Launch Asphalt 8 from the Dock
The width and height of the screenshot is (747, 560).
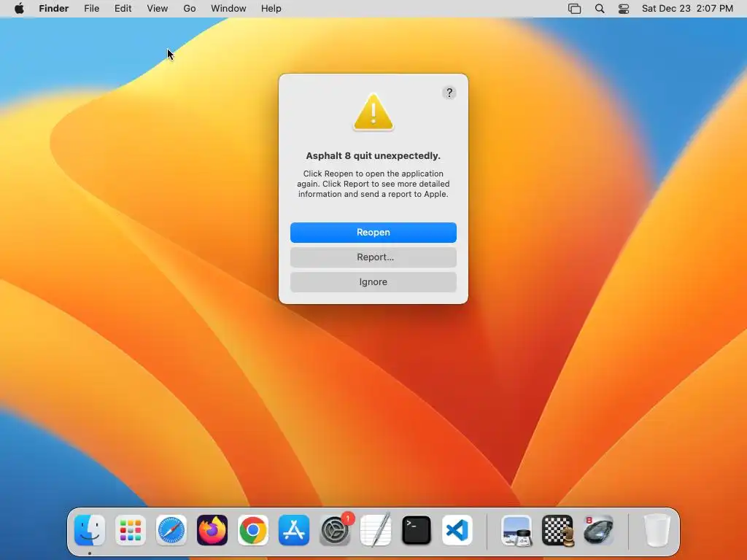click(598, 530)
